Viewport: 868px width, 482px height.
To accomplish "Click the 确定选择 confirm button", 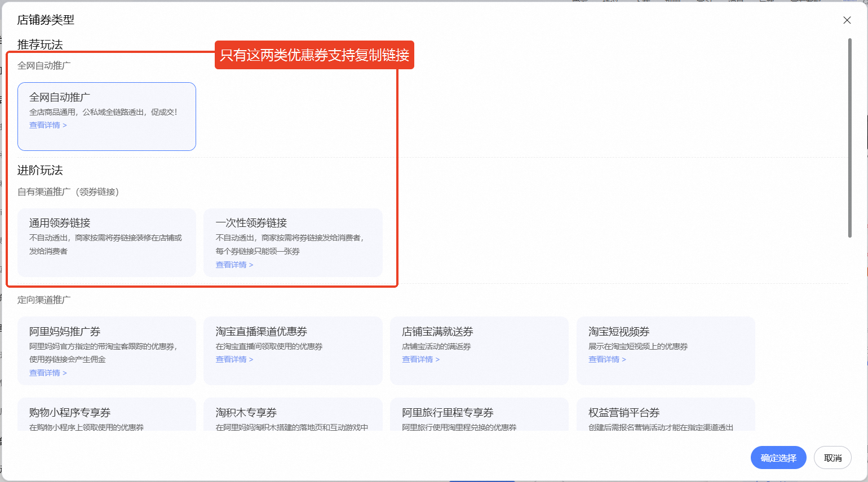I will pyautogui.click(x=778, y=458).
